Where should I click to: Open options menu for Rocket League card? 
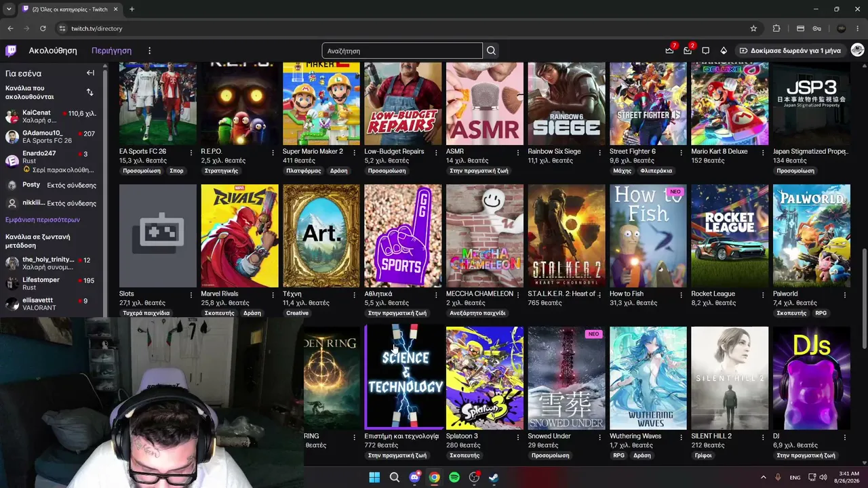pyautogui.click(x=763, y=295)
